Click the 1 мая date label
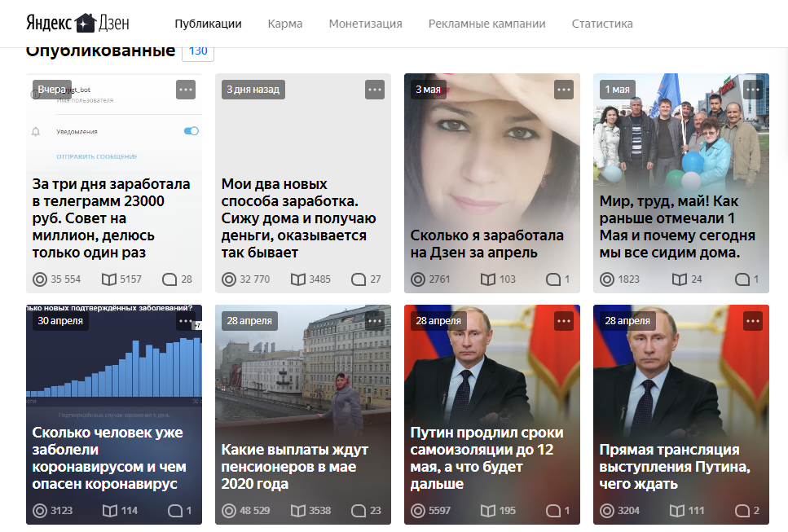Screen dimensions: 788x532 (x=617, y=90)
